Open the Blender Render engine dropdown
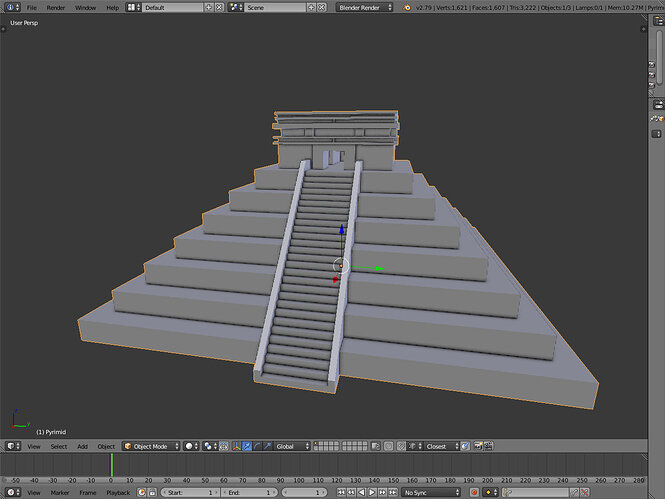Viewport: 665px width, 499px height. (x=365, y=7)
